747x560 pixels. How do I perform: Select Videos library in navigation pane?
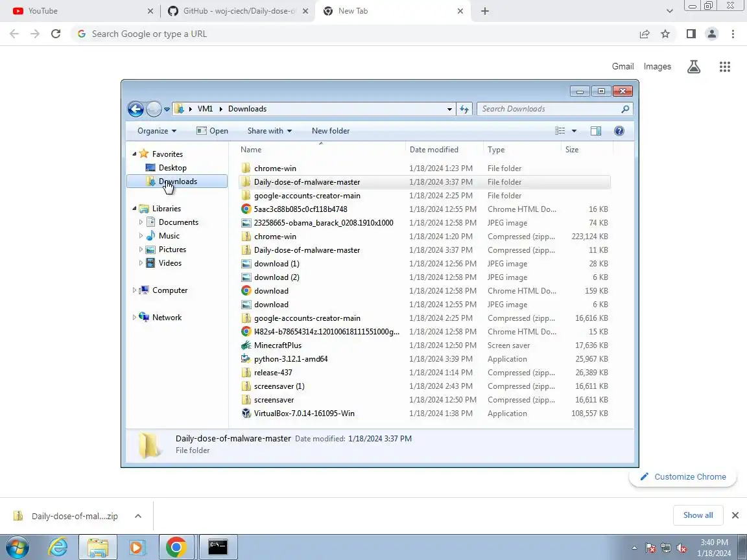(170, 263)
